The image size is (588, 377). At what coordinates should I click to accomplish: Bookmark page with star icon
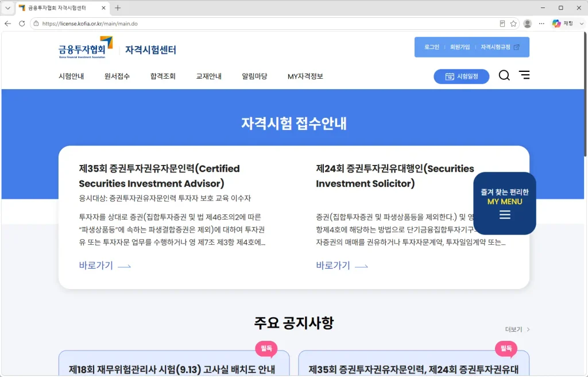[513, 24]
